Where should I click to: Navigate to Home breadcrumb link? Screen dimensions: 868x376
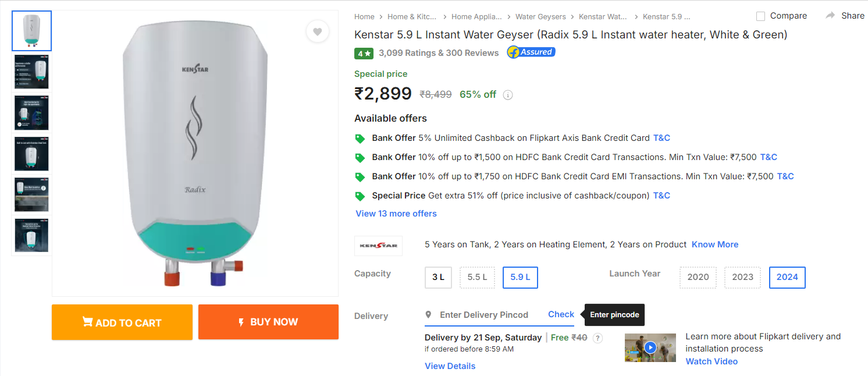(364, 17)
